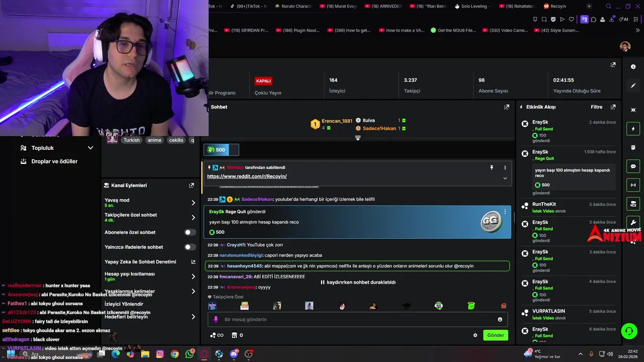This screenshot has width=644, height=362.
Task: Open the new browser tab plus button
Action: point(589,6)
